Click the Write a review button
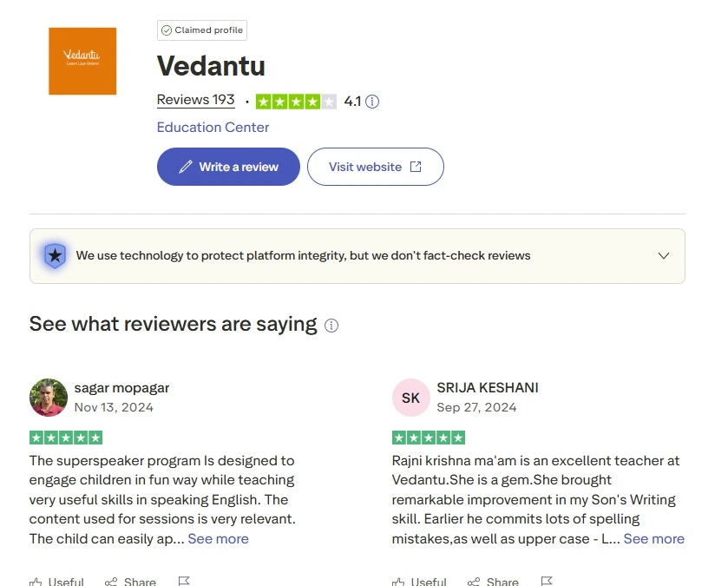 (227, 166)
